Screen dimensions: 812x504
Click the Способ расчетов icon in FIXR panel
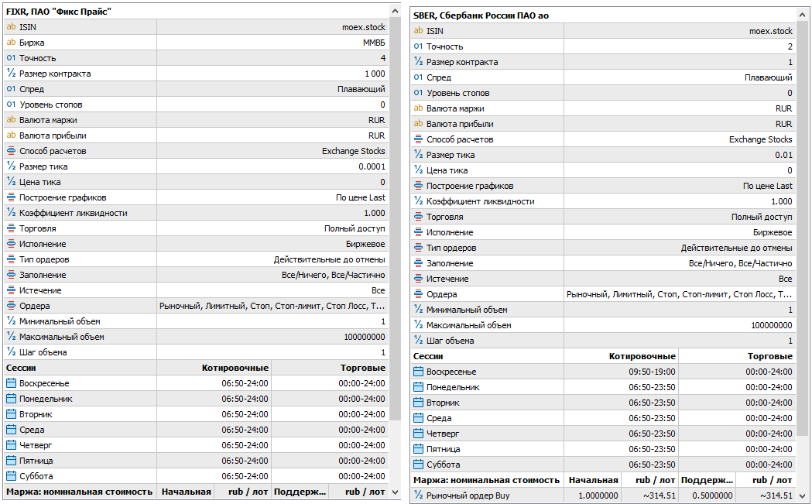(x=11, y=151)
